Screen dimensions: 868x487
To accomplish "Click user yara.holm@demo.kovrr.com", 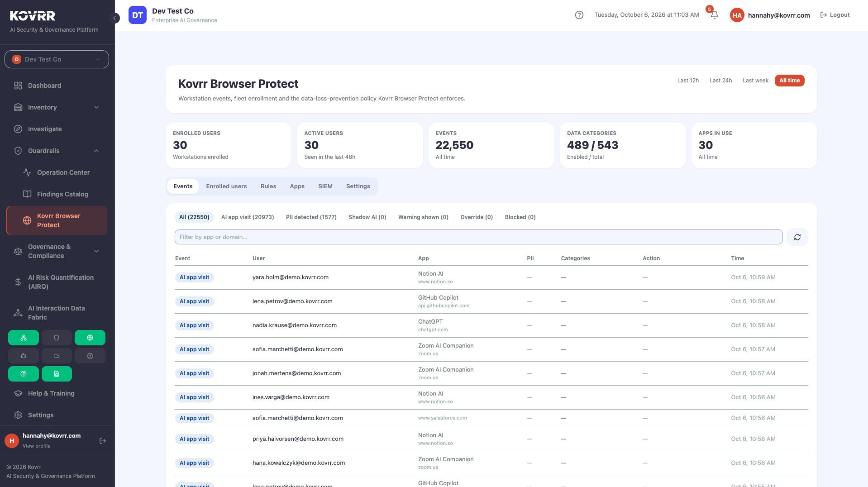I will 291,277.
